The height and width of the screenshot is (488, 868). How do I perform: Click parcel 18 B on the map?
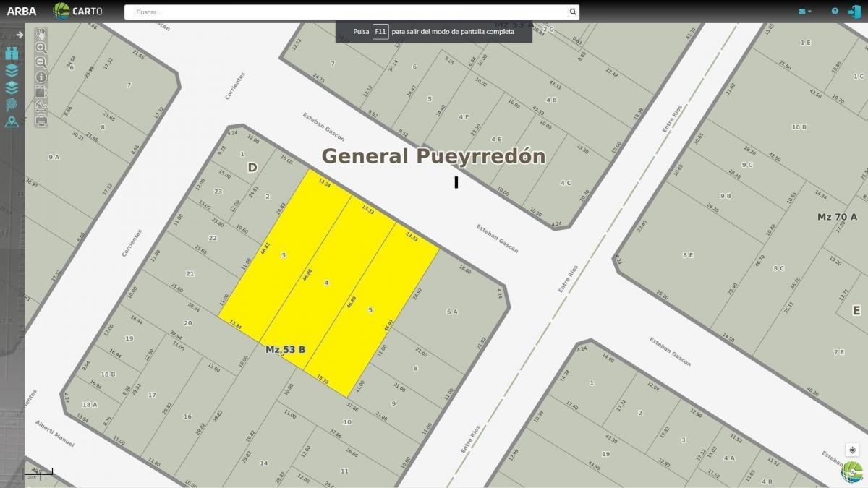coord(108,374)
